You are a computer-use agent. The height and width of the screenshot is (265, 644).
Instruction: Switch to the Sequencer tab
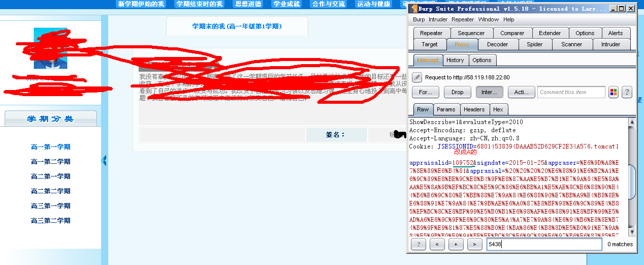click(x=471, y=33)
